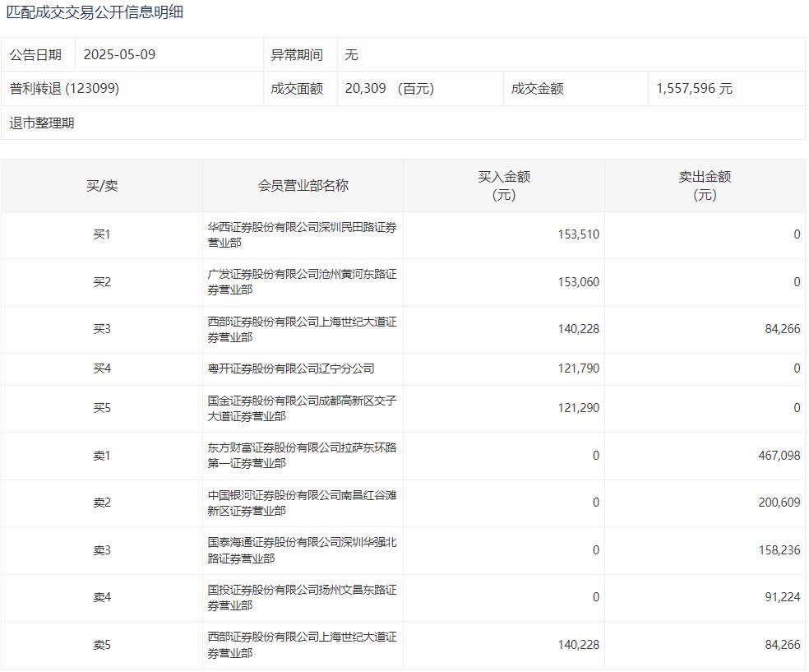This screenshot has height=672, width=809.
Task: Click the 会员营业部名称 column header
Action: pyautogui.click(x=303, y=186)
